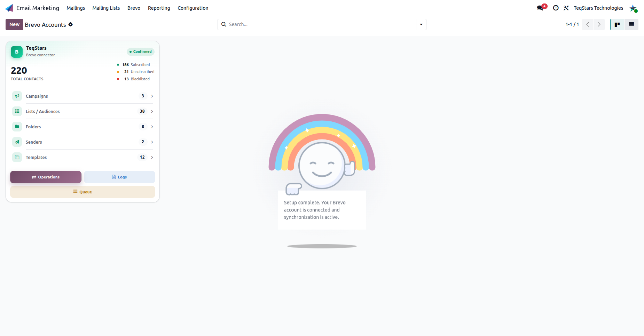644x336 pixels.
Task: Expand the Senders row chevron
Action: [x=152, y=142]
